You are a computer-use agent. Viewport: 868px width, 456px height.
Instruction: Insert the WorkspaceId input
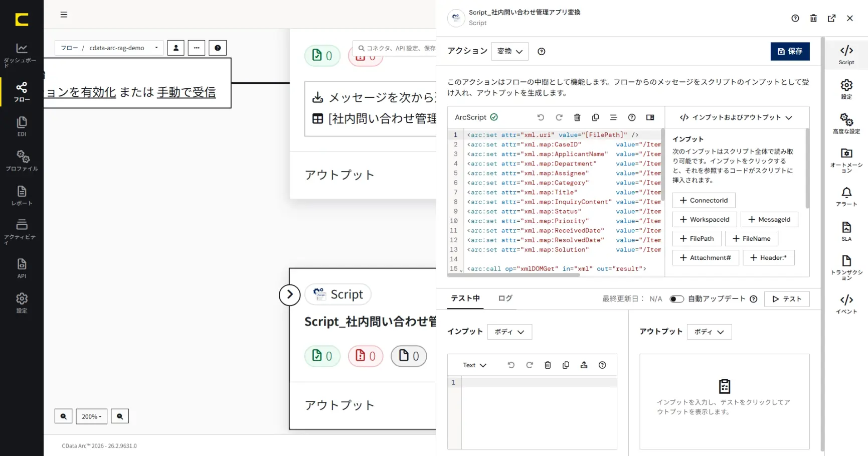click(x=705, y=219)
